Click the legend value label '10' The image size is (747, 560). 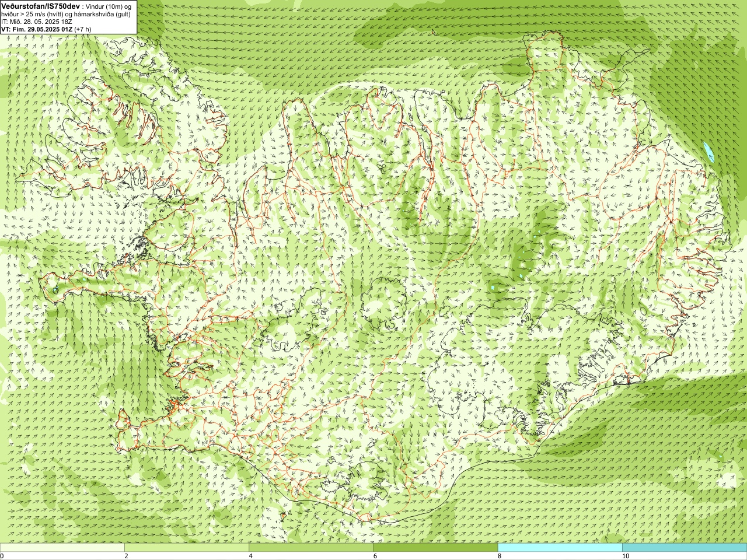pyautogui.click(x=626, y=556)
